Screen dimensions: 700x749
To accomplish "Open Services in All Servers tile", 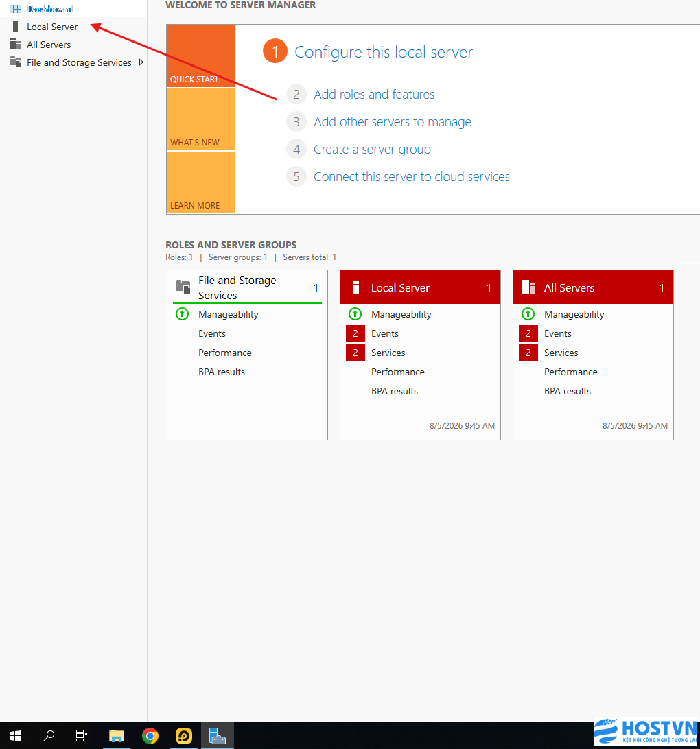I will (x=561, y=353).
